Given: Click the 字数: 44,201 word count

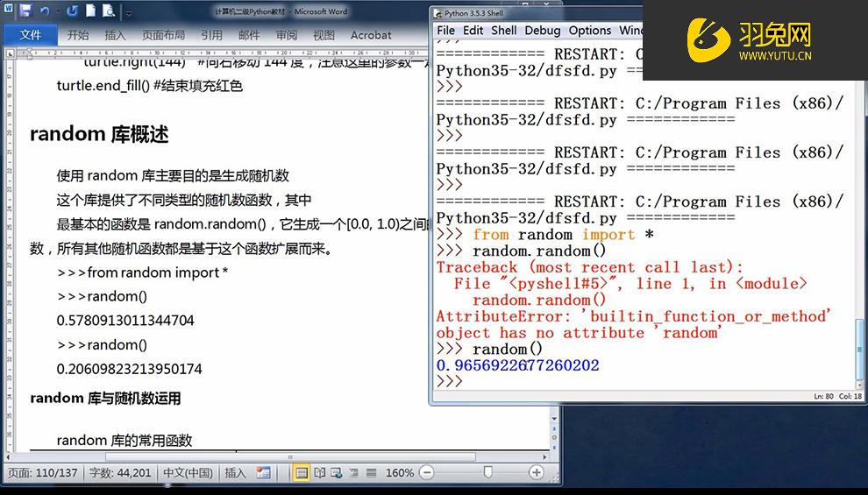Looking at the screenshot, I should pyautogui.click(x=120, y=473).
